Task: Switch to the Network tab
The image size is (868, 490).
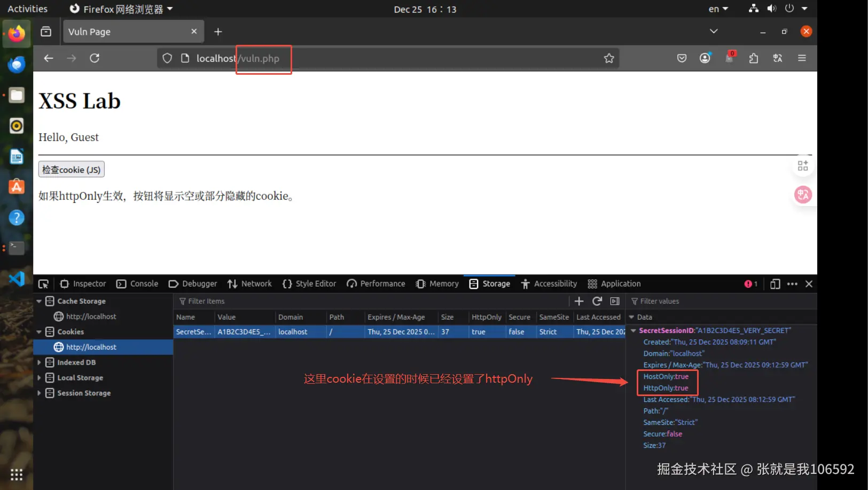Action: [x=249, y=284]
